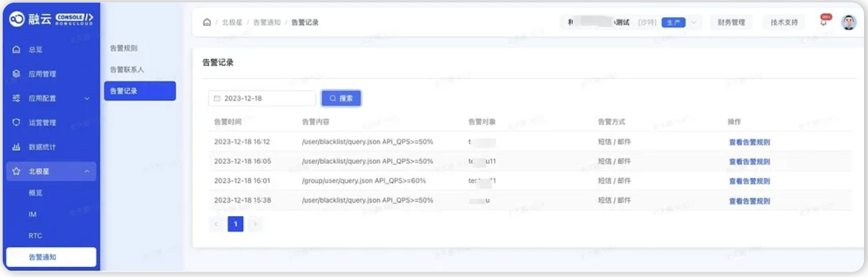Open 技术支持 button
This screenshot has width=868, height=277.
(x=784, y=23)
